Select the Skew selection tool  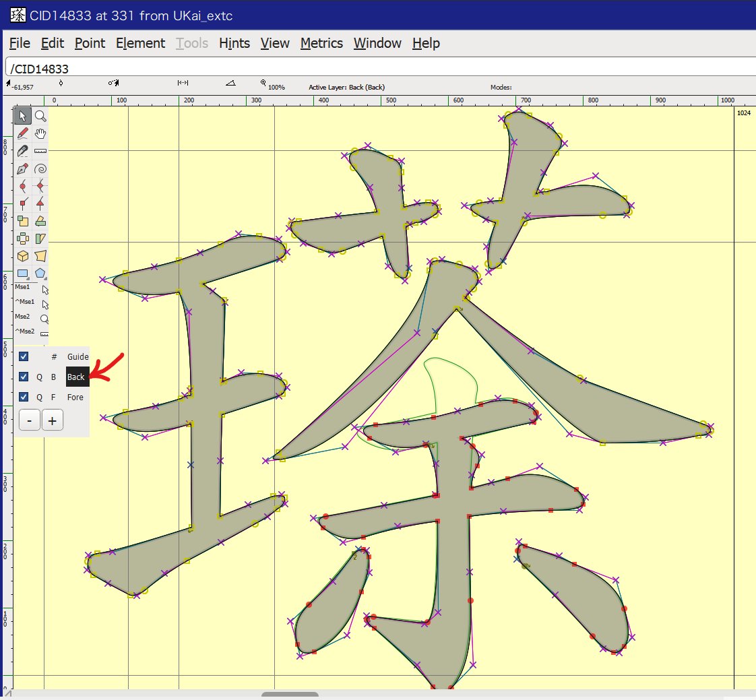pos(40,238)
